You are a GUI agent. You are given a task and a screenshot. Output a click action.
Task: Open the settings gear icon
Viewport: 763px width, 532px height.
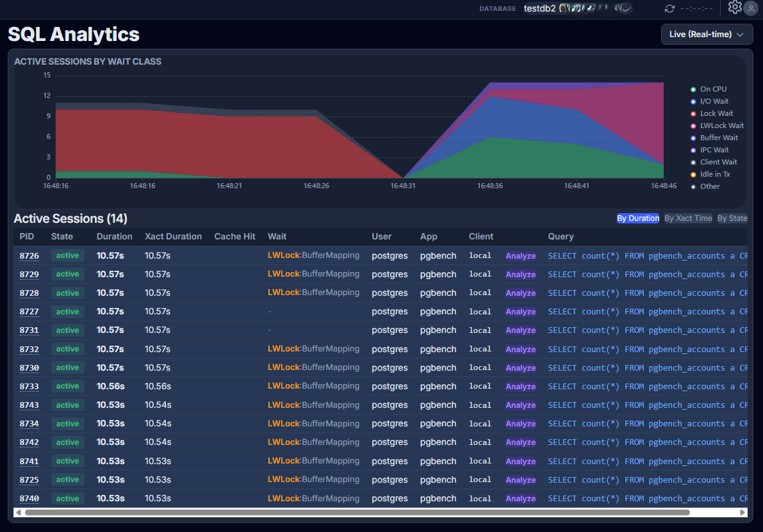click(x=735, y=8)
